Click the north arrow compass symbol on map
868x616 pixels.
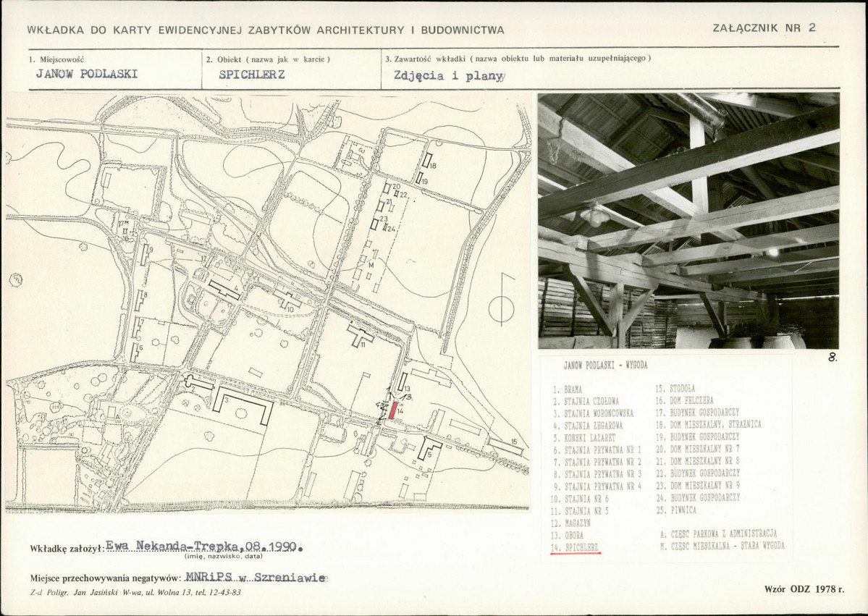tap(501, 303)
